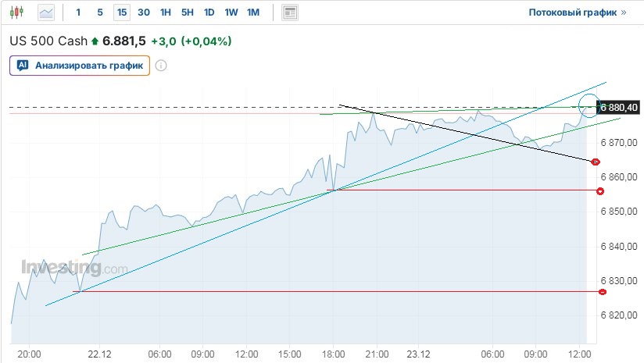Select the 5H timeframe

pos(188,12)
